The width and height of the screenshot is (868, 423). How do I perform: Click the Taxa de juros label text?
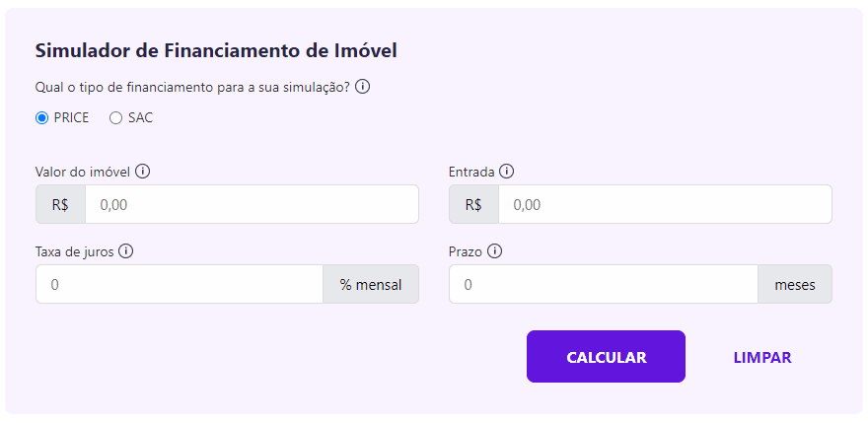(x=74, y=251)
